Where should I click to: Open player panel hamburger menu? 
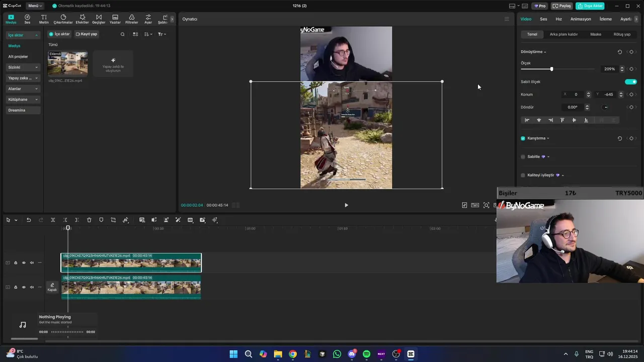(x=507, y=19)
